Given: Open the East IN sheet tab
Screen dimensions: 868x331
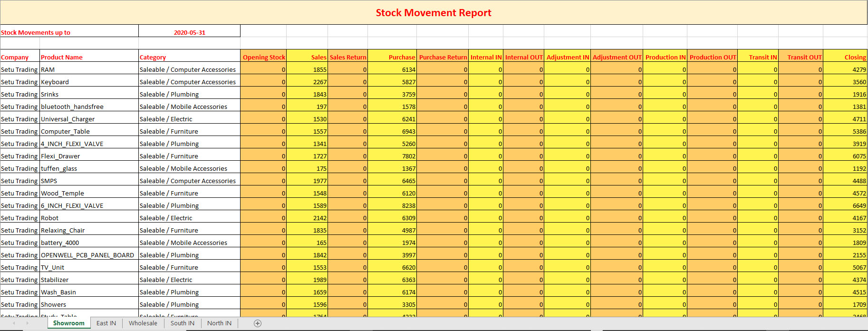Looking at the screenshot, I should (x=106, y=323).
